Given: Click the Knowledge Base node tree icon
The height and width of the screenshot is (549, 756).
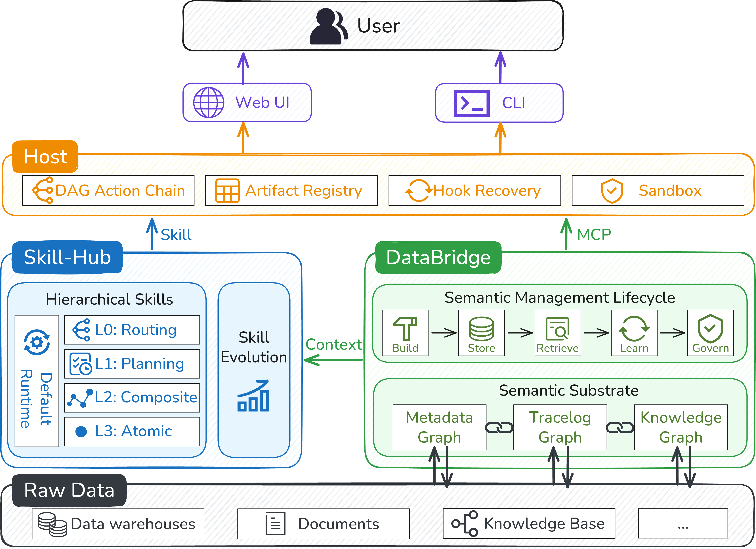Looking at the screenshot, I should coord(465,524).
